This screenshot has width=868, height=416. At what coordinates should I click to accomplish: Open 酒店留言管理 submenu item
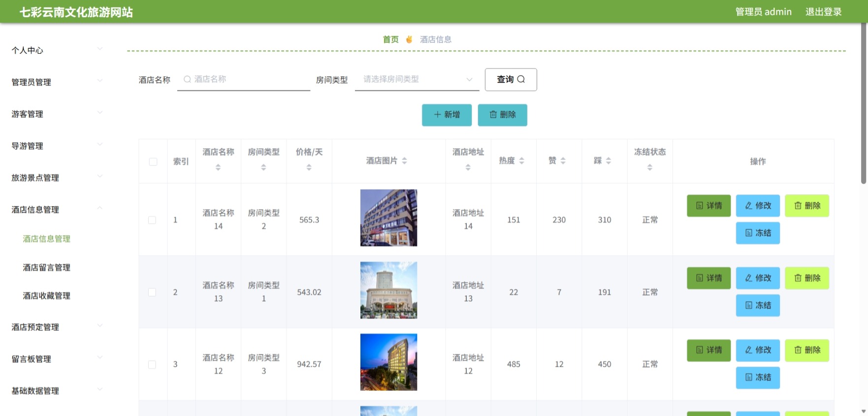(47, 267)
